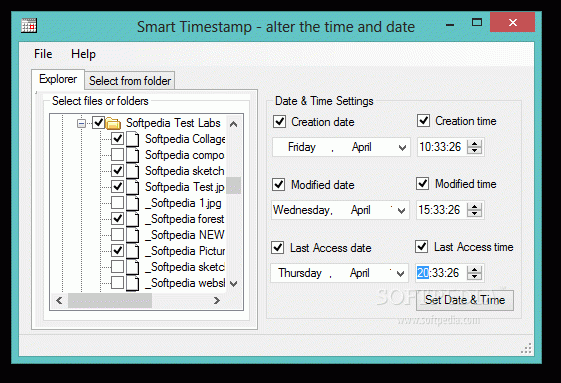
Task: Open the Creation date Friday dropdown
Action: pos(403,147)
